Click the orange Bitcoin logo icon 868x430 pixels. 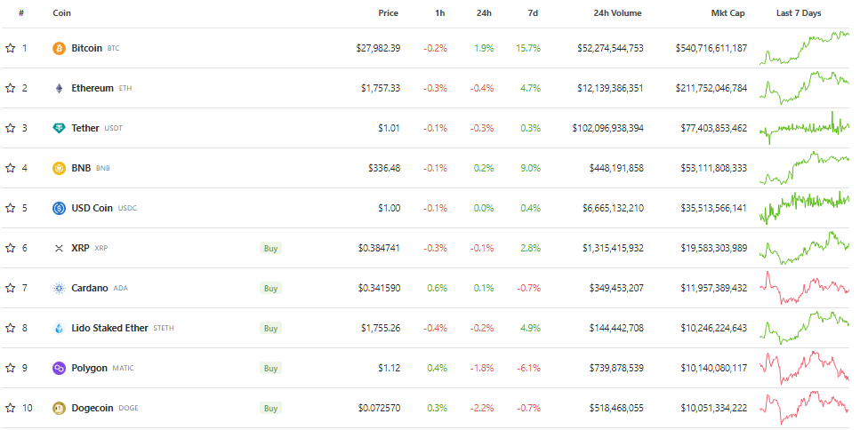point(59,48)
